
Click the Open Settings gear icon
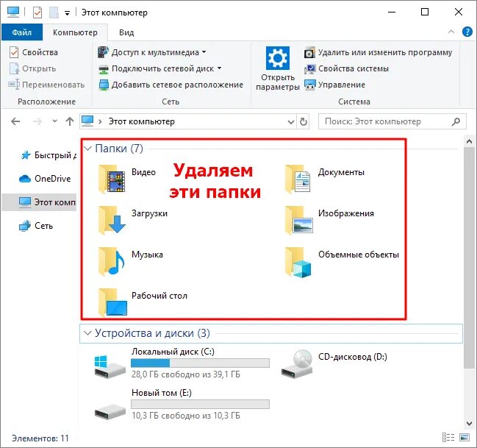coord(277,58)
